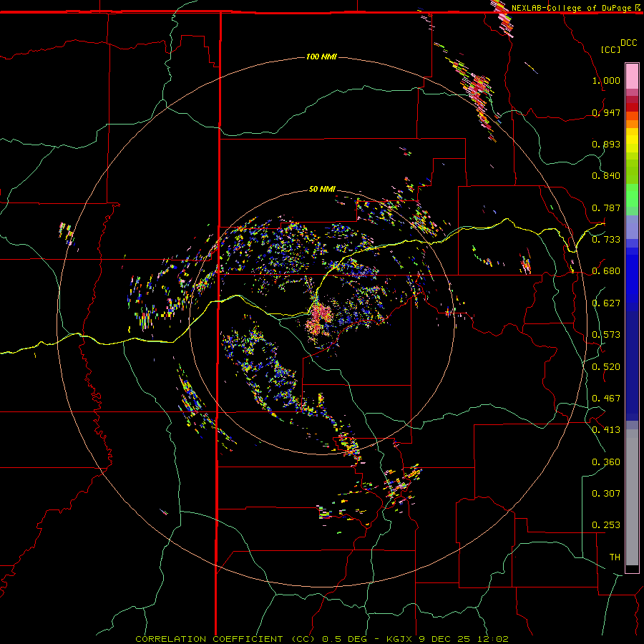Click the [CC] legend unit label
Image resolution: width=644 pixels, height=644 pixels.
point(611,49)
